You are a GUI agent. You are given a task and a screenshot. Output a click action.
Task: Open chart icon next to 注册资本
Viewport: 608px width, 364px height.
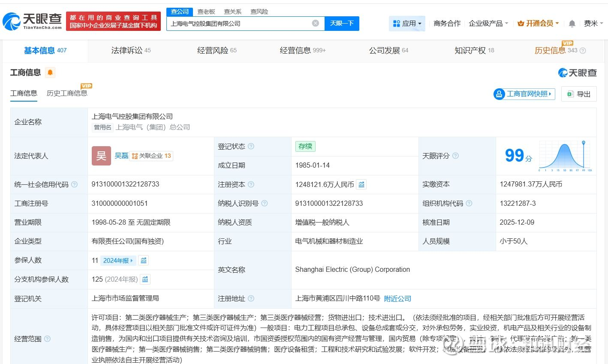[361, 184]
